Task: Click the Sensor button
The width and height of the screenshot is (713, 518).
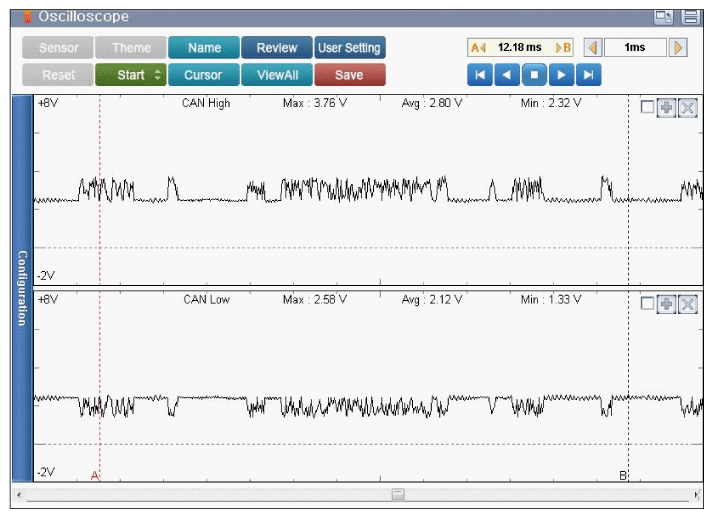Action: (x=58, y=48)
